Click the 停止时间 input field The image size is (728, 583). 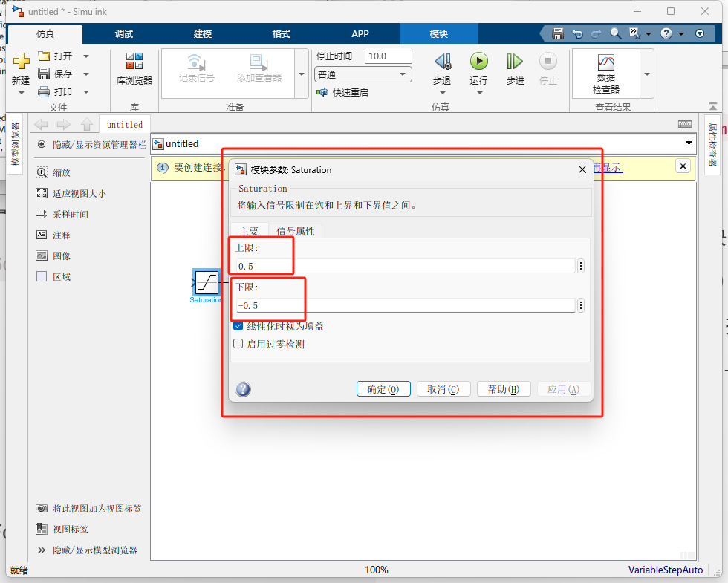(x=388, y=56)
